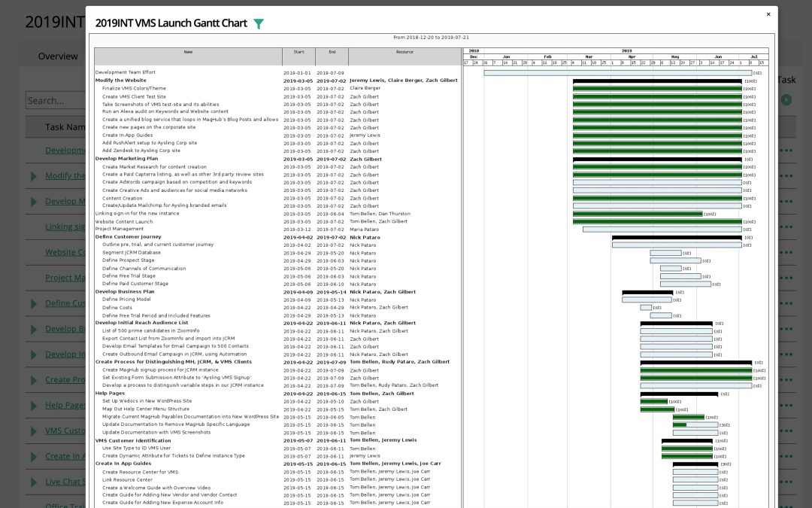Click the 'Linking sign-in for the new instance' progress bar

pyautogui.click(x=638, y=214)
